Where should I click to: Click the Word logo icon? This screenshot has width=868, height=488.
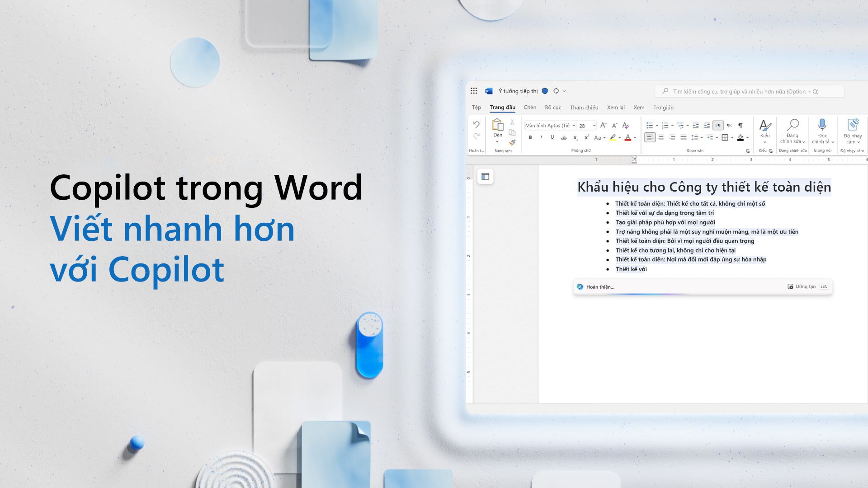(489, 91)
